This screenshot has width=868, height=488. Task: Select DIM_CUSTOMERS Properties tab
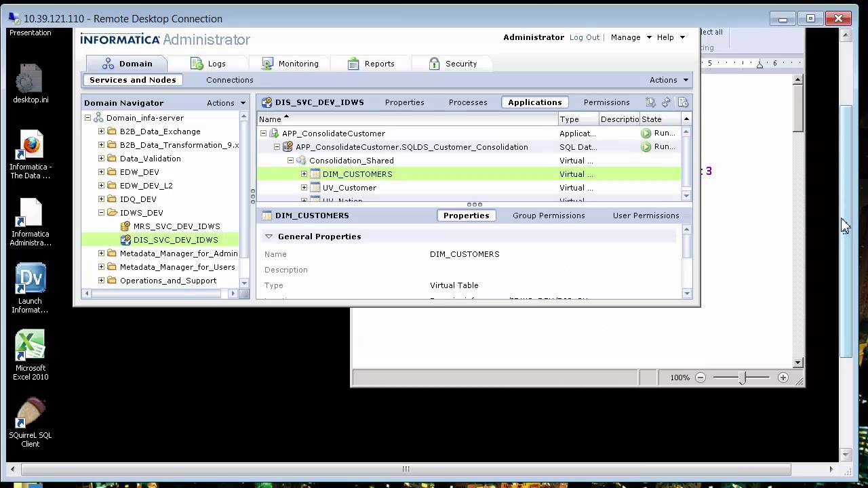click(467, 216)
